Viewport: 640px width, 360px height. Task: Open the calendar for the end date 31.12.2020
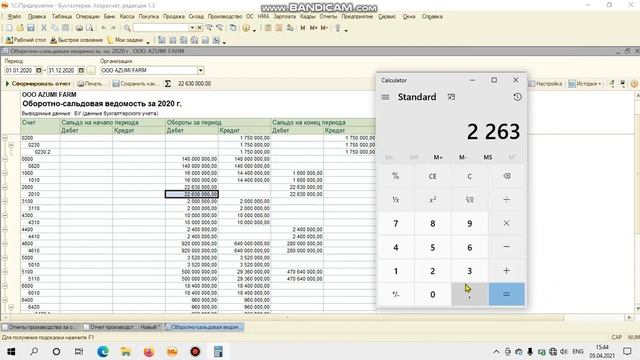click(x=81, y=70)
